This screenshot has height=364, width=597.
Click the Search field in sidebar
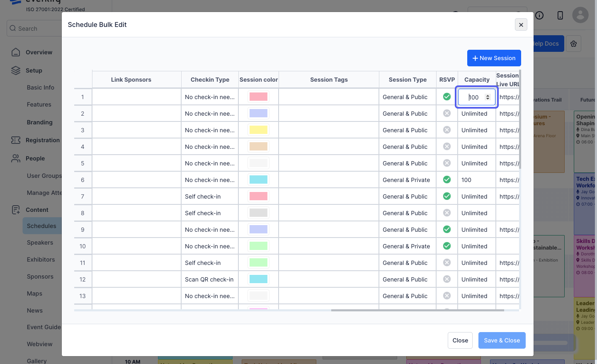[34, 29]
